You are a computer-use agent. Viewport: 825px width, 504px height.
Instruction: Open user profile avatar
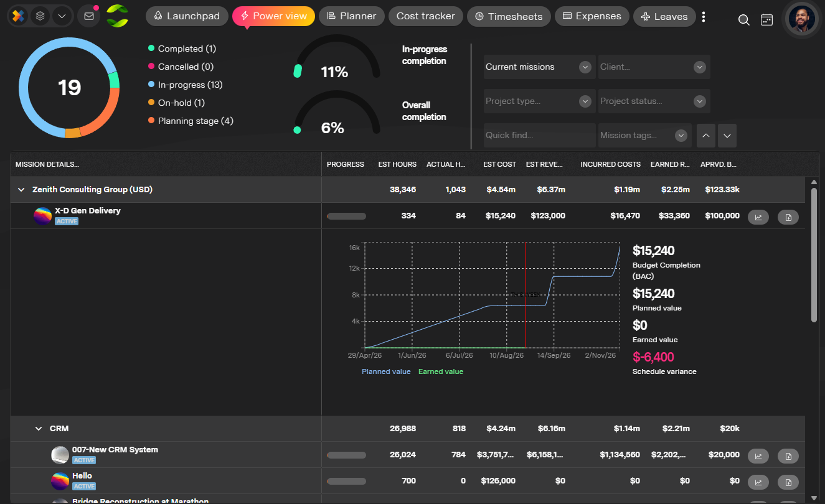[801, 19]
